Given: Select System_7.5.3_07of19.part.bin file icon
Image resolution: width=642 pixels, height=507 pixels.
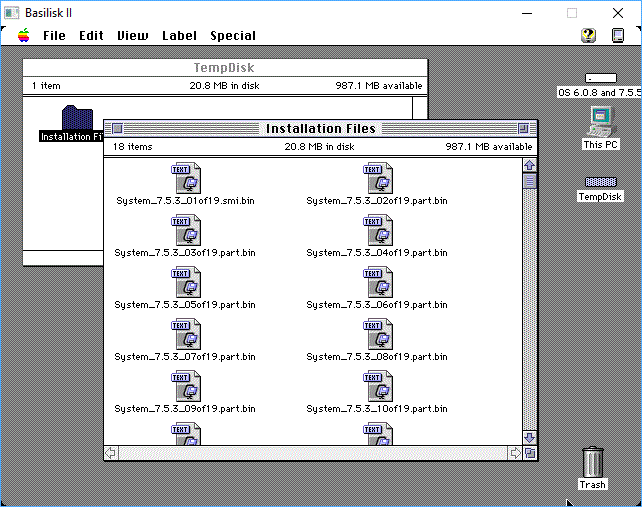Looking at the screenshot, I should [186, 334].
